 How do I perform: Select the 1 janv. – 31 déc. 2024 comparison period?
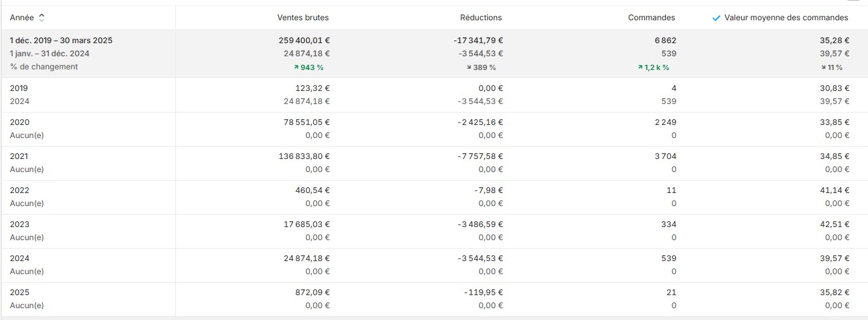click(x=50, y=54)
